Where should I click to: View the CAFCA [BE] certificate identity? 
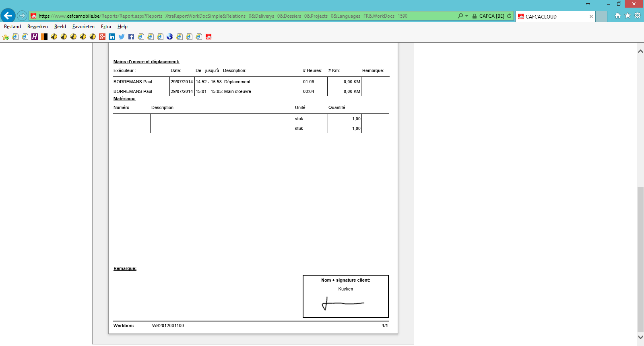(x=491, y=16)
